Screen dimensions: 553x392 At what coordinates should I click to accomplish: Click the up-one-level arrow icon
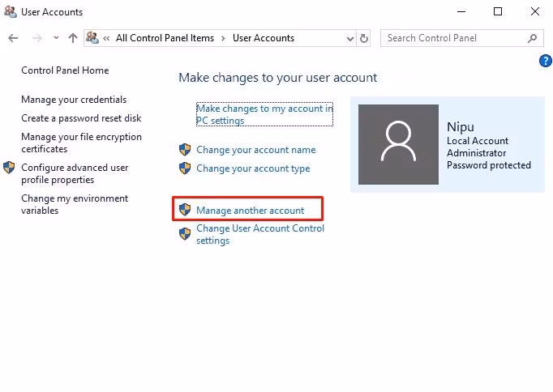(73, 38)
